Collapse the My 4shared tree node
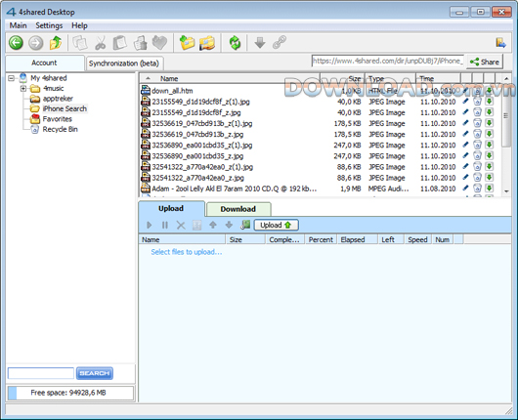 11,78
